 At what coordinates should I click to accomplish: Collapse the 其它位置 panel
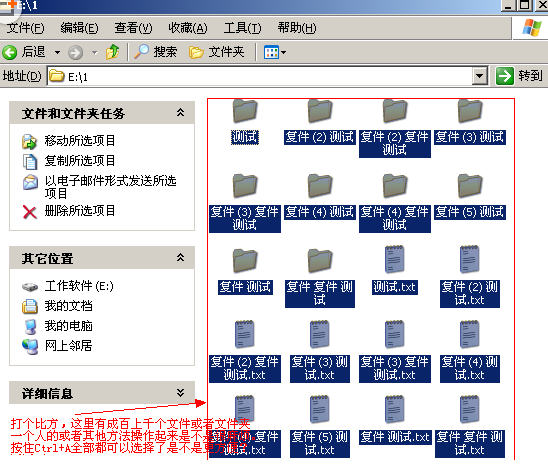click(x=180, y=257)
